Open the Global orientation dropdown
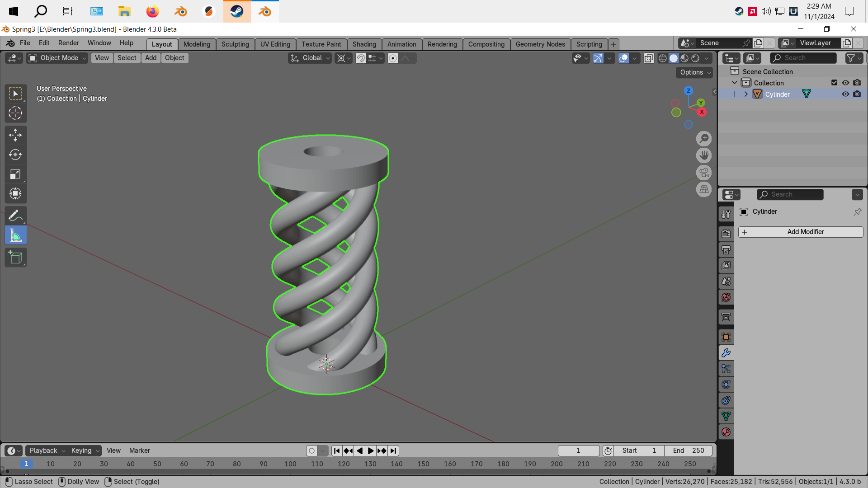Image resolution: width=868 pixels, height=488 pixels. click(x=310, y=58)
